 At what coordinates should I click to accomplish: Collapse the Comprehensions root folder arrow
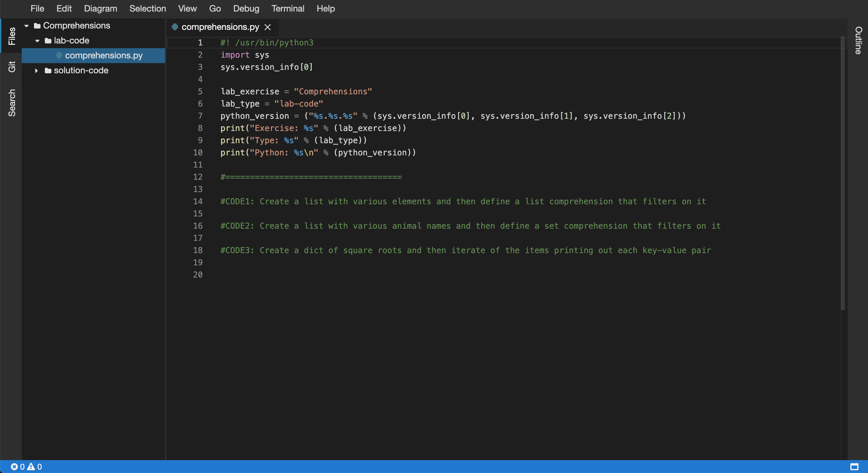pyautogui.click(x=26, y=26)
